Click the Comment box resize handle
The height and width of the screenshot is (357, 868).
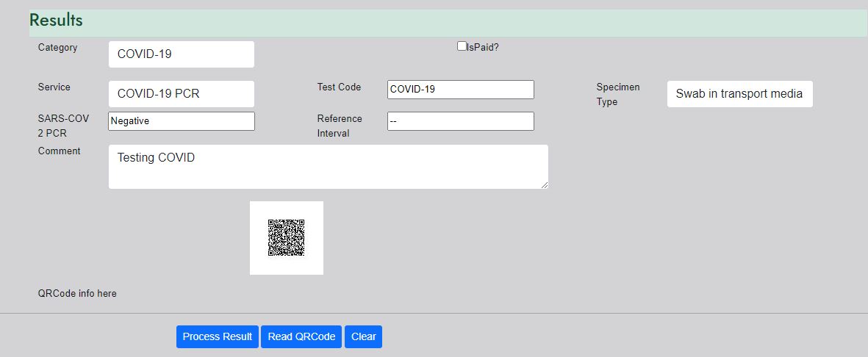[x=545, y=185]
